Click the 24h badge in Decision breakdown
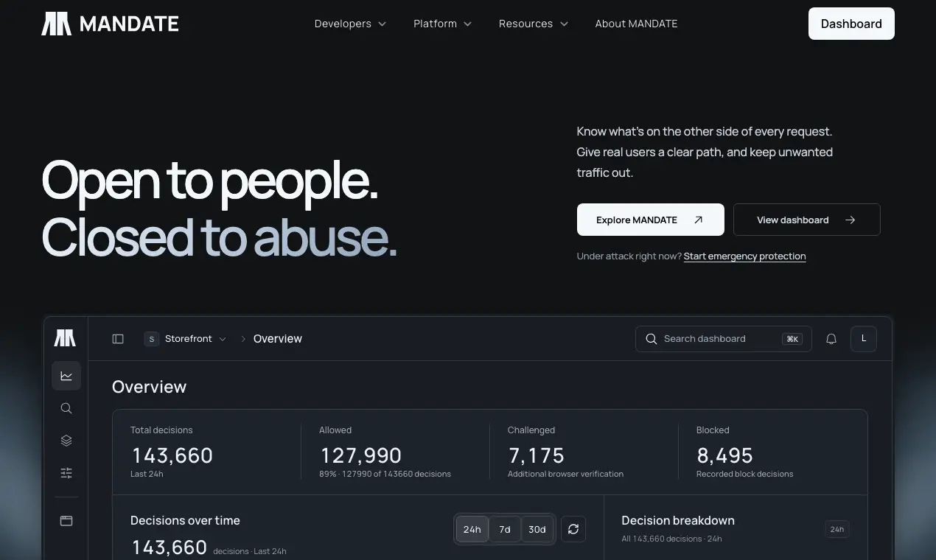Screen dimensions: 936x560 pyautogui.click(x=837, y=529)
